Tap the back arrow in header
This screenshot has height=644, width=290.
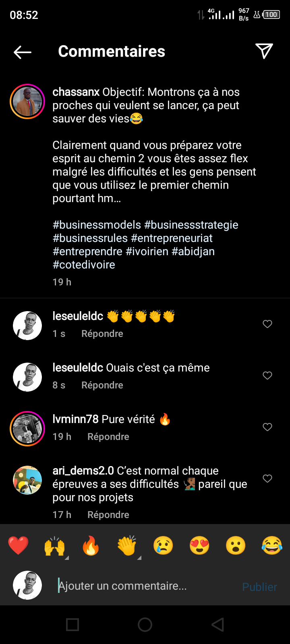point(23,52)
